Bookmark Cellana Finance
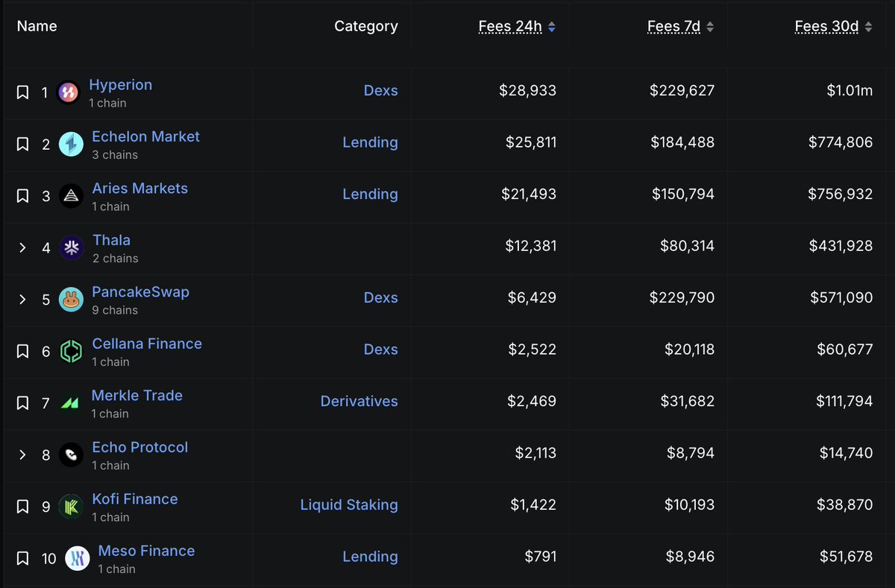The image size is (895, 588). tap(22, 351)
